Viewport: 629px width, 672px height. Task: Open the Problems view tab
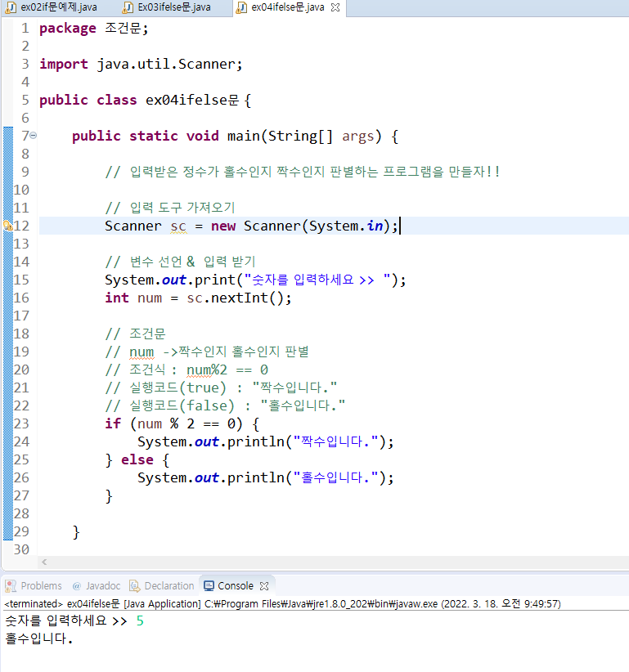click(x=41, y=585)
